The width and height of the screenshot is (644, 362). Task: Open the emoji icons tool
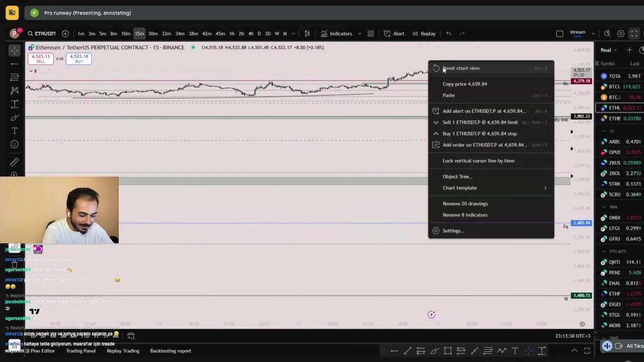(15, 145)
